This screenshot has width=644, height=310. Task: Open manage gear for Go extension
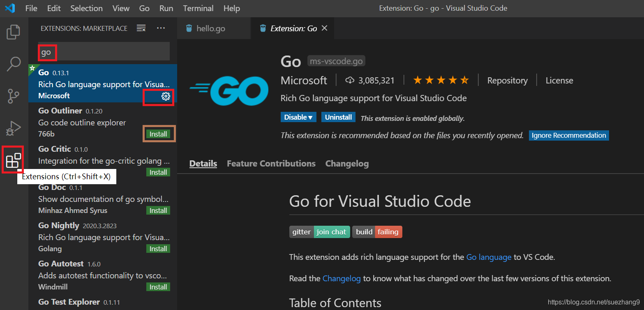166,96
